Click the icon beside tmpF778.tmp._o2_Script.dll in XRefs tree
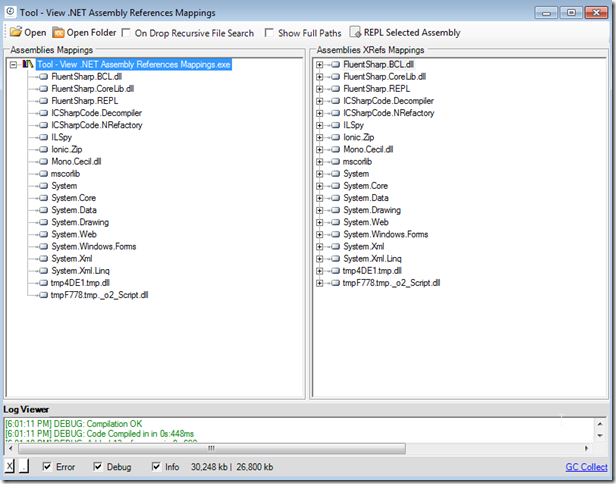 335,283
